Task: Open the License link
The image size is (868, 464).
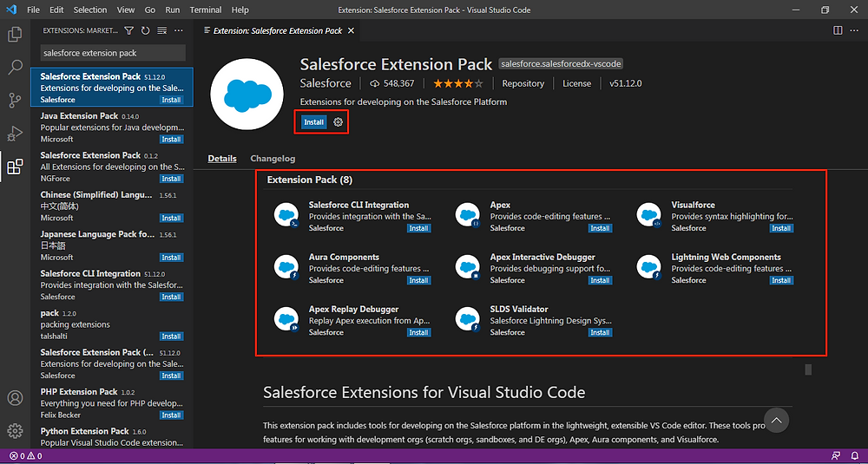Action: (577, 83)
